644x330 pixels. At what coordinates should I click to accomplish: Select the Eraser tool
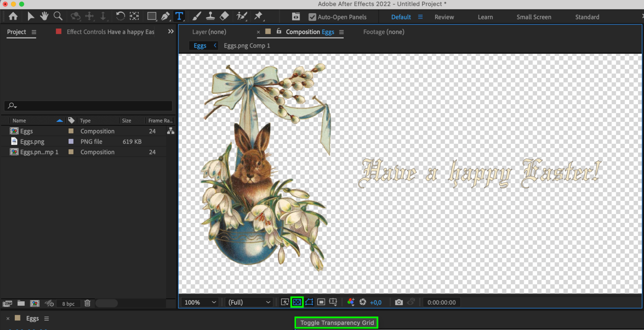(x=224, y=16)
